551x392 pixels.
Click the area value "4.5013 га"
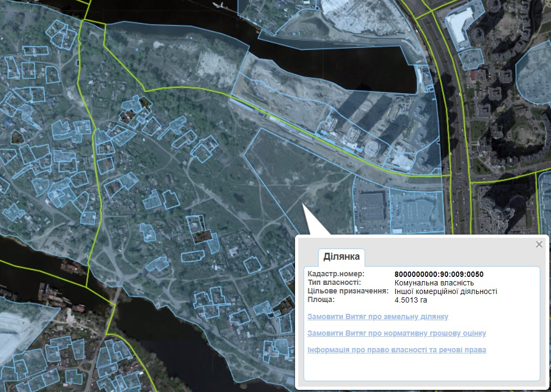click(411, 300)
